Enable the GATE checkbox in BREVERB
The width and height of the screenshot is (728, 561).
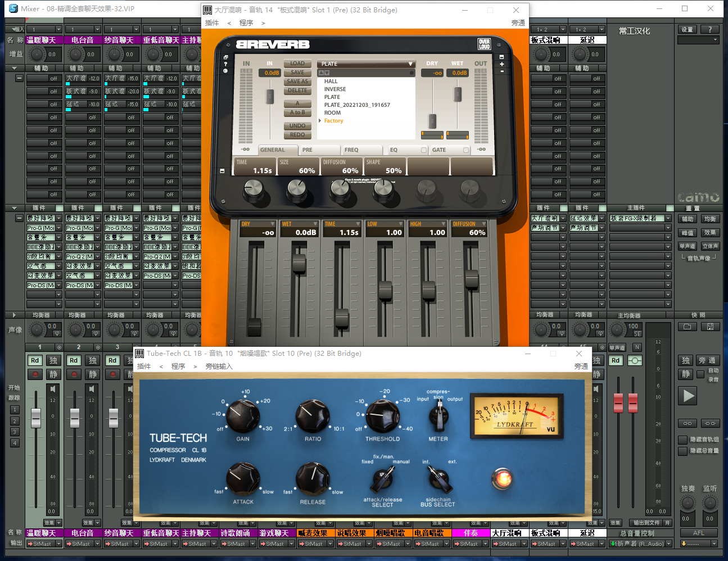click(466, 150)
